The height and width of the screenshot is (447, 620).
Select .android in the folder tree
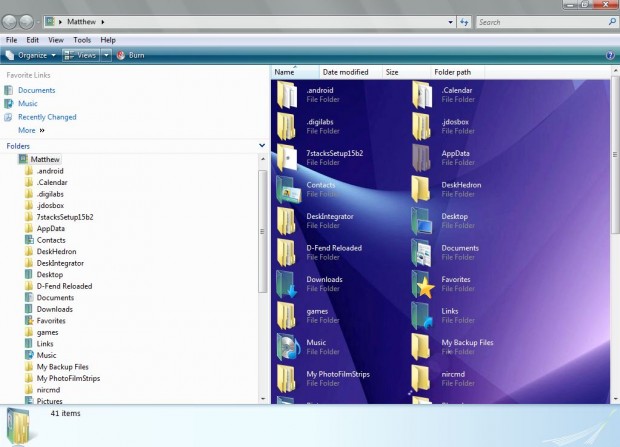click(50, 171)
